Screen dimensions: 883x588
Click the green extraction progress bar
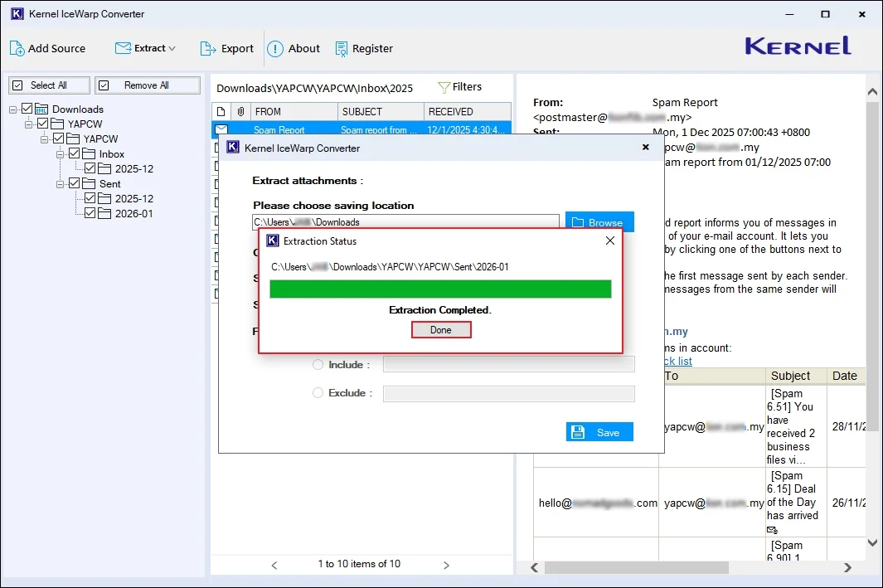[x=441, y=289]
